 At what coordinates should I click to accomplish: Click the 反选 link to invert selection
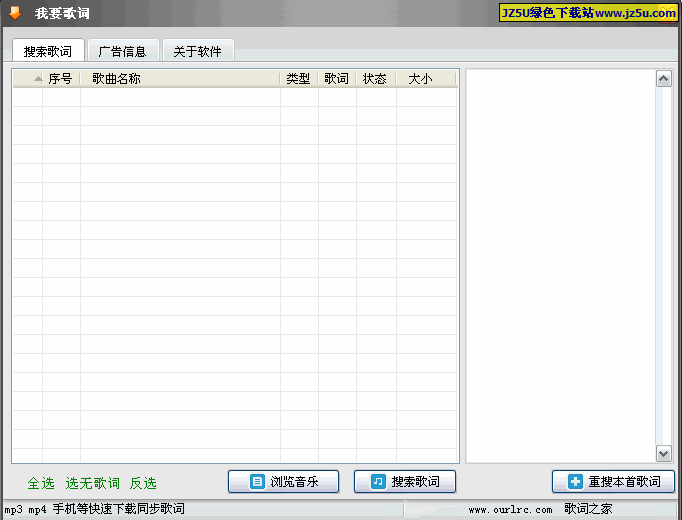point(143,483)
